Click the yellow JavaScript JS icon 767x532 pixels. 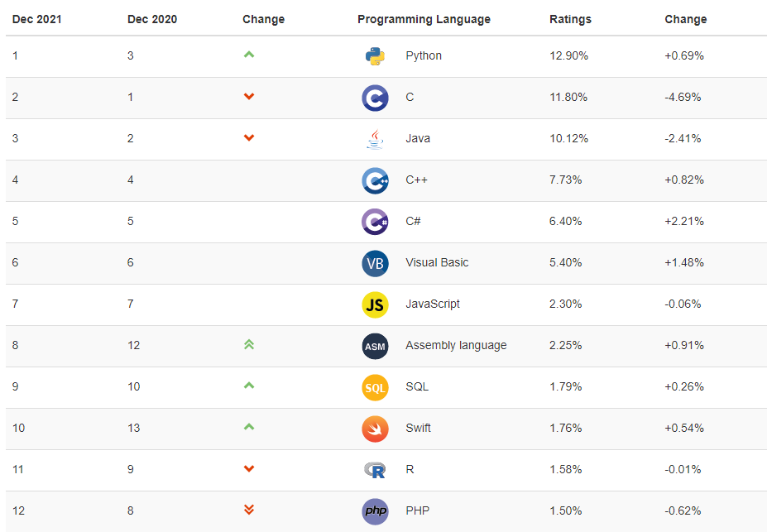[375, 304]
